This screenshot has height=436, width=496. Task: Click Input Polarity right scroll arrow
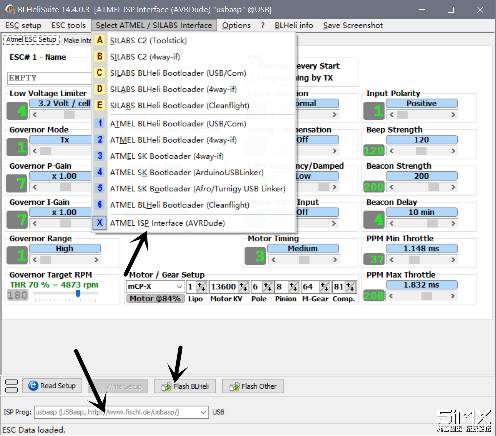click(x=453, y=115)
